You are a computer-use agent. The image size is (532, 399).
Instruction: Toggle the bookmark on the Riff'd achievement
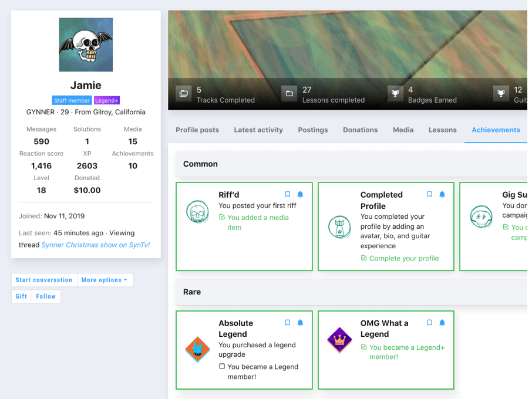tap(287, 194)
